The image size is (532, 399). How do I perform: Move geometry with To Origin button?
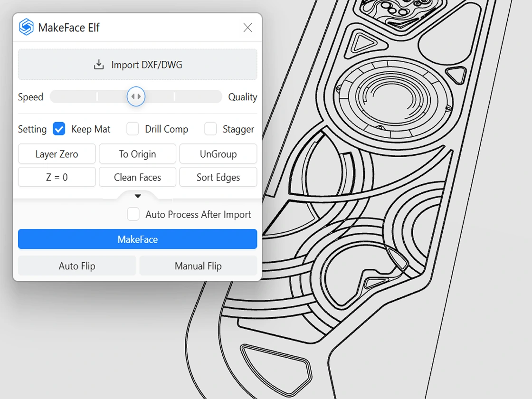(137, 154)
